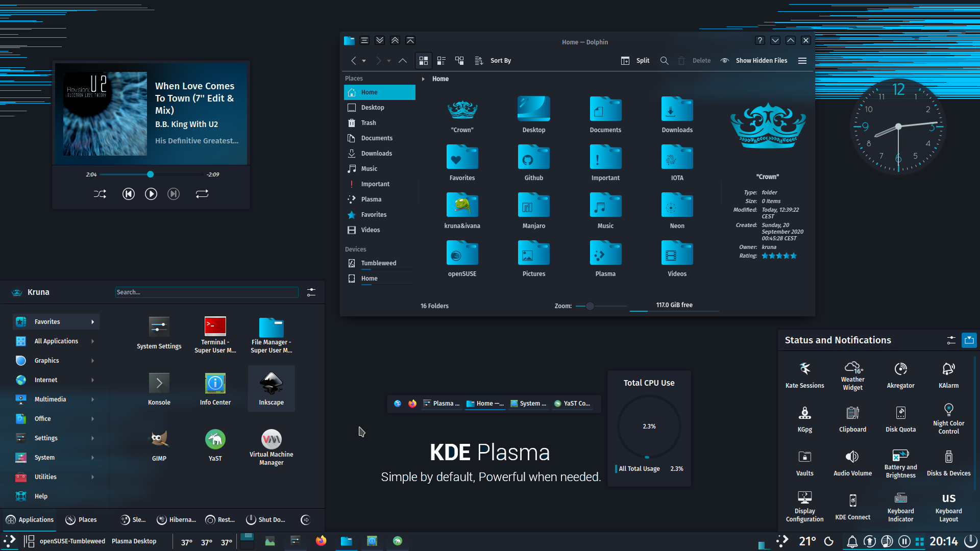
Task: Launch Info Center from favorites
Action: 215,389
